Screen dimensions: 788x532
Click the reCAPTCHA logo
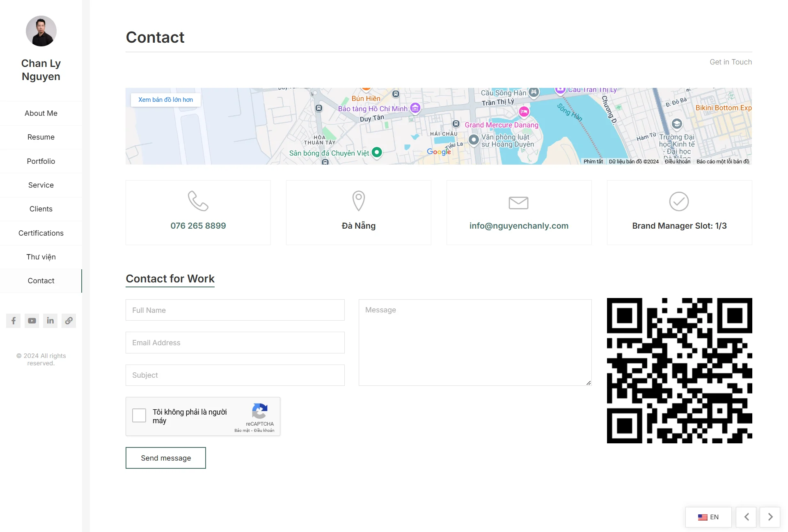click(260, 411)
